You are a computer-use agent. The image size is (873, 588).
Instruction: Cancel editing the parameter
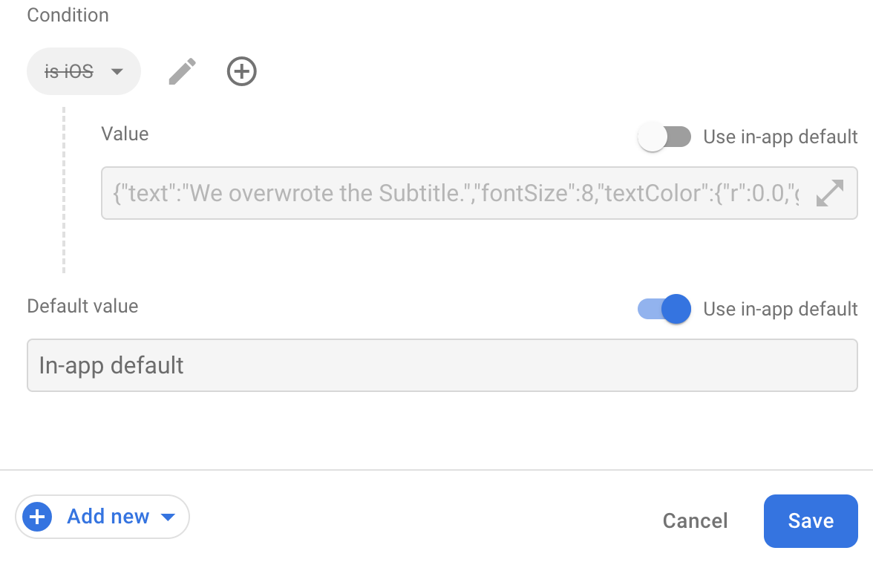(x=695, y=520)
